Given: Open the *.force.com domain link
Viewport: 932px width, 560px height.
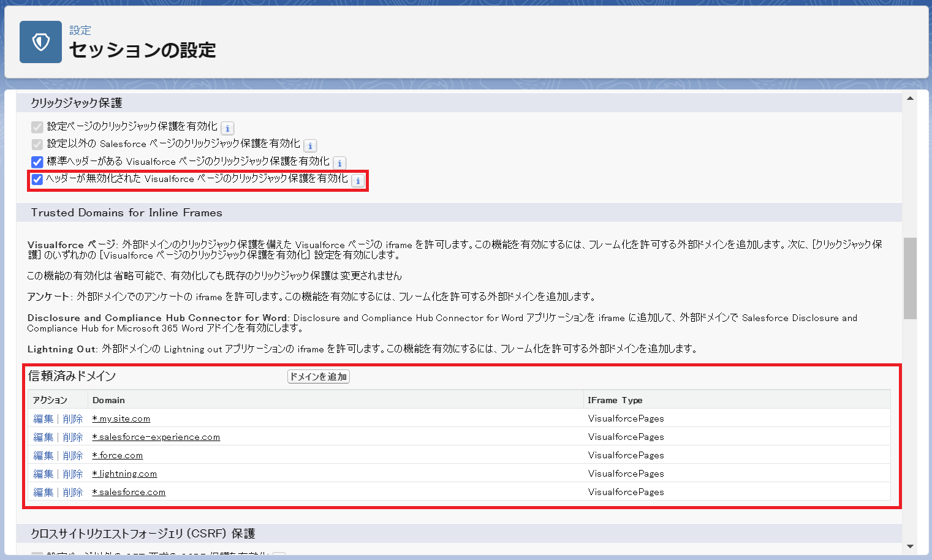Looking at the screenshot, I should 118,456.
